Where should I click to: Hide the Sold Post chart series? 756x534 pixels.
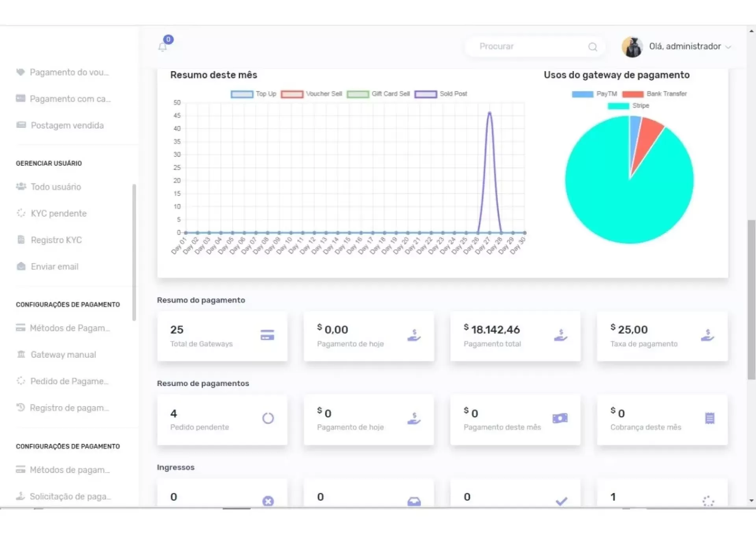[x=426, y=94]
